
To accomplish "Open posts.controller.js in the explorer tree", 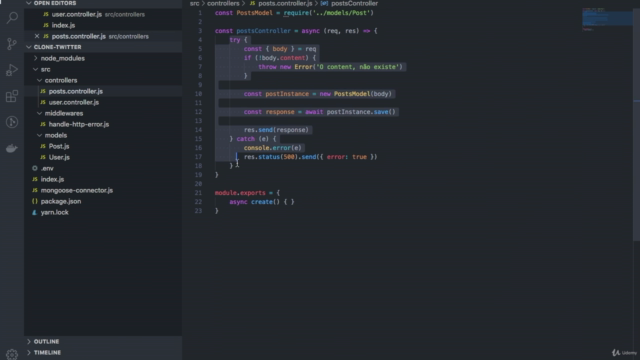I will point(103,91).
